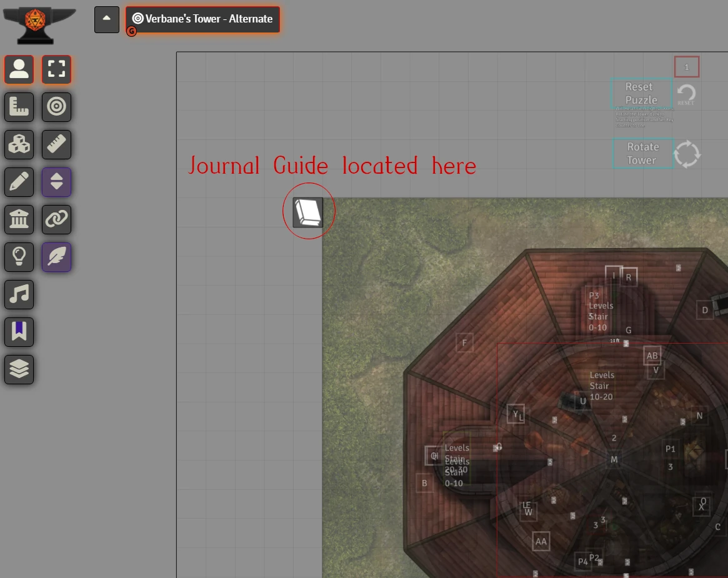This screenshot has height=578, width=728.
Task: Toggle the purple feather tool
Action: (57, 257)
